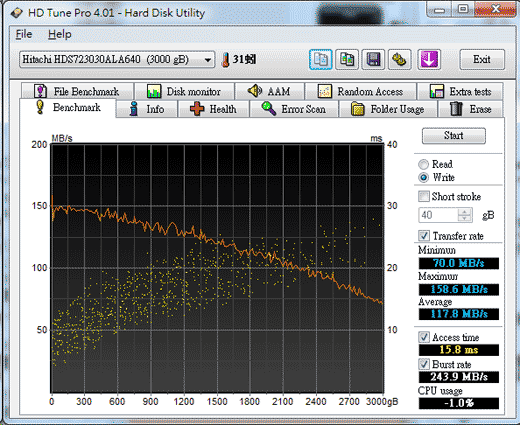
Task: Click the Start benchmark button
Action: tap(454, 136)
